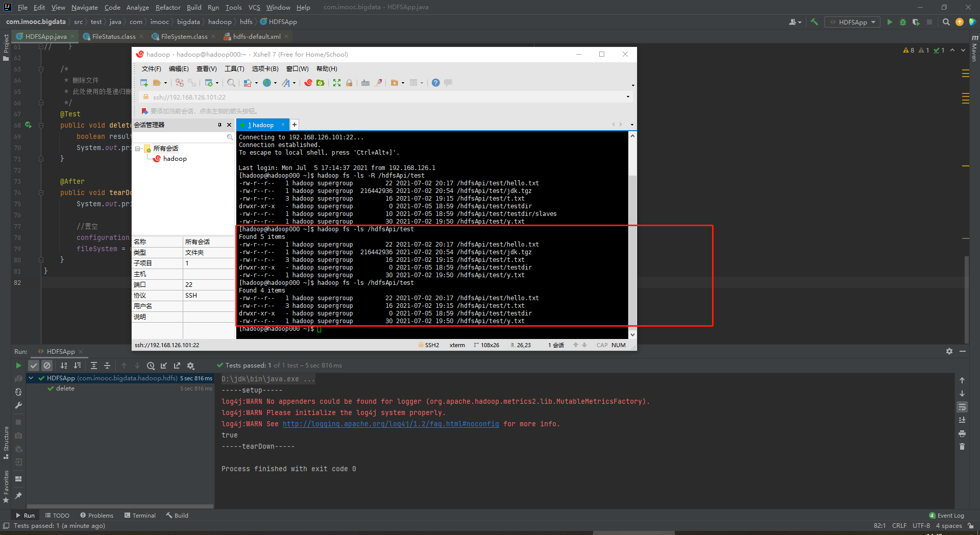Image resolution: width=980 pixels, height=535 pixels.
Task: Open the Xshell 工具(T) menu
Action: [x=234, y=69]
